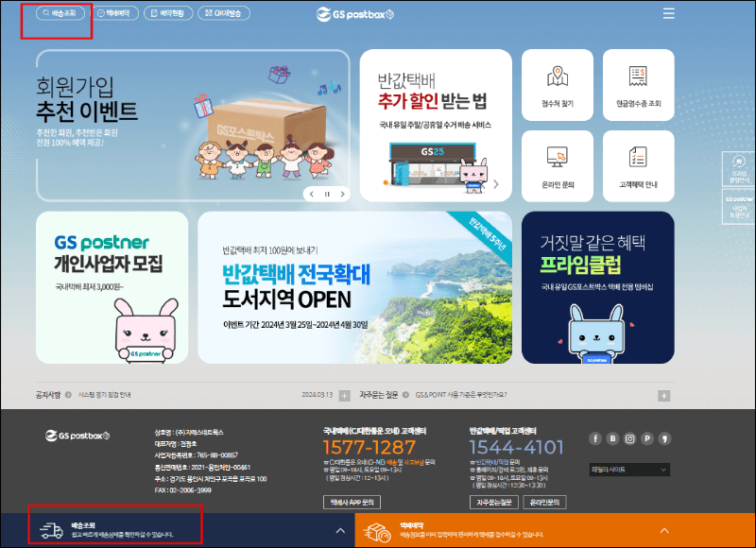
Task: Go to next slide in banner carousel
Action: pyautogui.click(x=342, y=195)
